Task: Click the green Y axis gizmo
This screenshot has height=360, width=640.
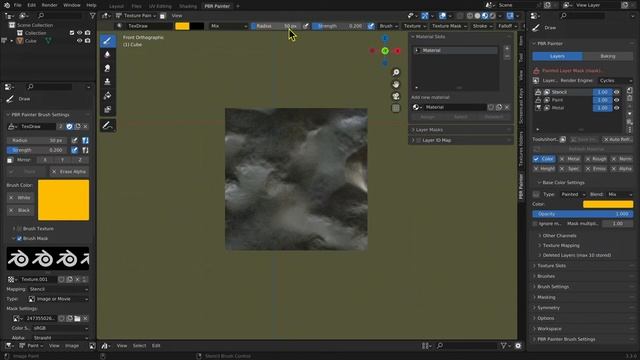Action: click(x=385, y=51)
